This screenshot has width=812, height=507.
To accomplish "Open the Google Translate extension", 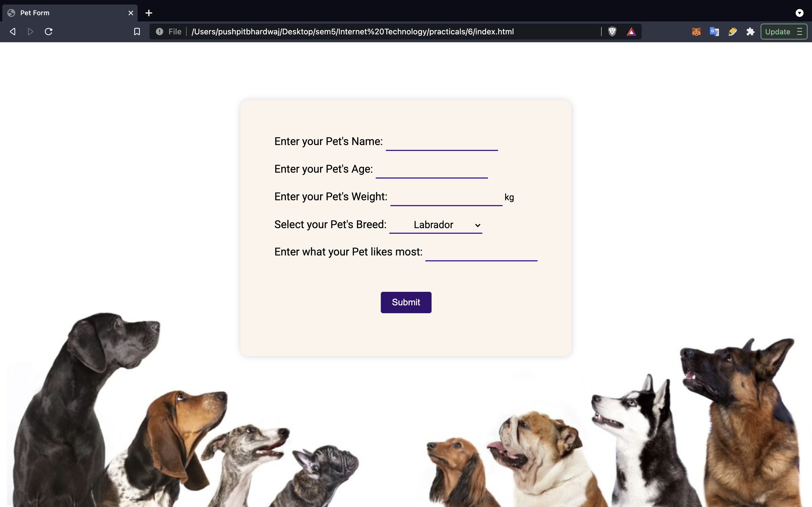I will (714, 32).
